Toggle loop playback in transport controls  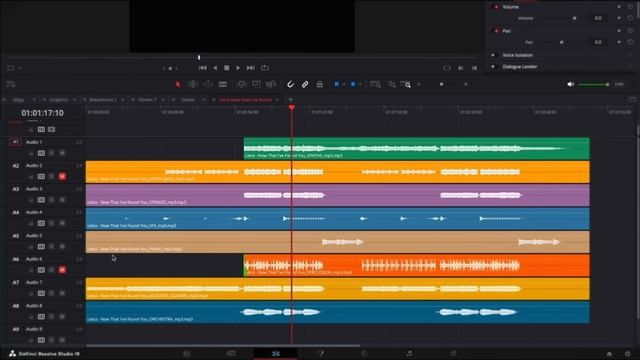pos(265,68)
